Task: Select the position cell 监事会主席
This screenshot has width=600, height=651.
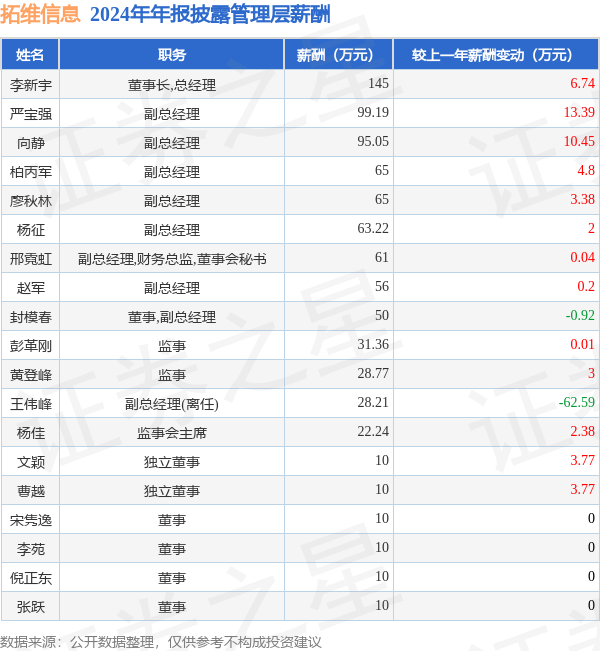Action: (x=172, y=433)
